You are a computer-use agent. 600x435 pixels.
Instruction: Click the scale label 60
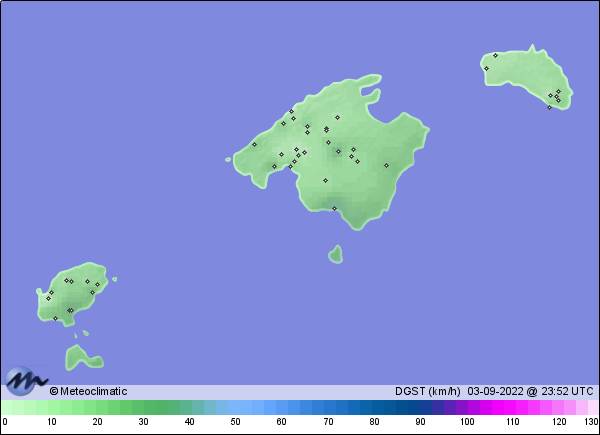pos(281,422)
